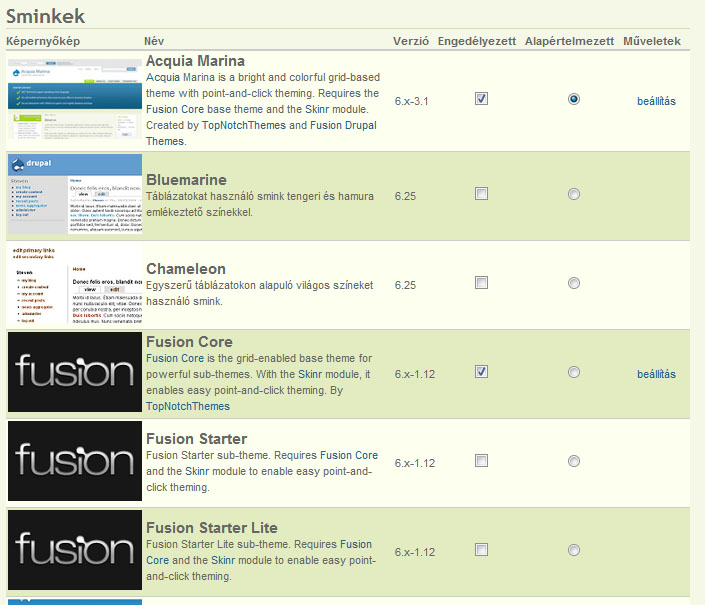Viewport: 705px width, 605px height.
Task: Open Fusion Drupal Themes link
Action: click(x=343, y=125)
